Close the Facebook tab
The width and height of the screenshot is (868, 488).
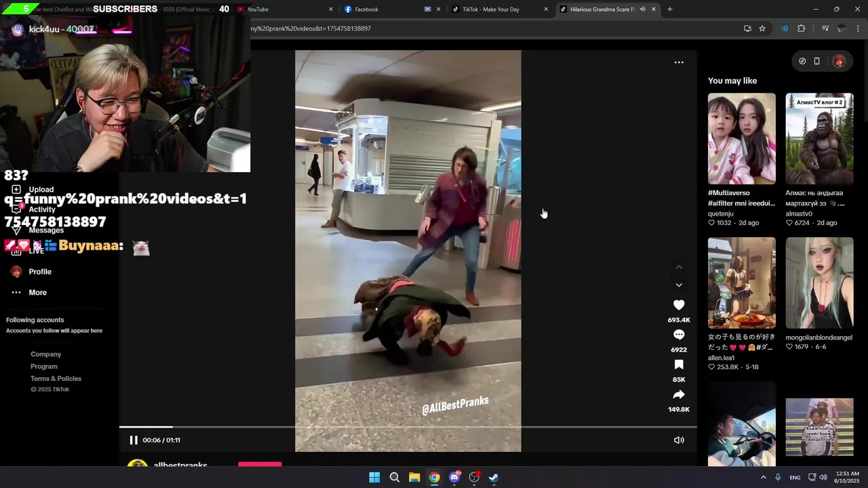[x=438, y=9]
